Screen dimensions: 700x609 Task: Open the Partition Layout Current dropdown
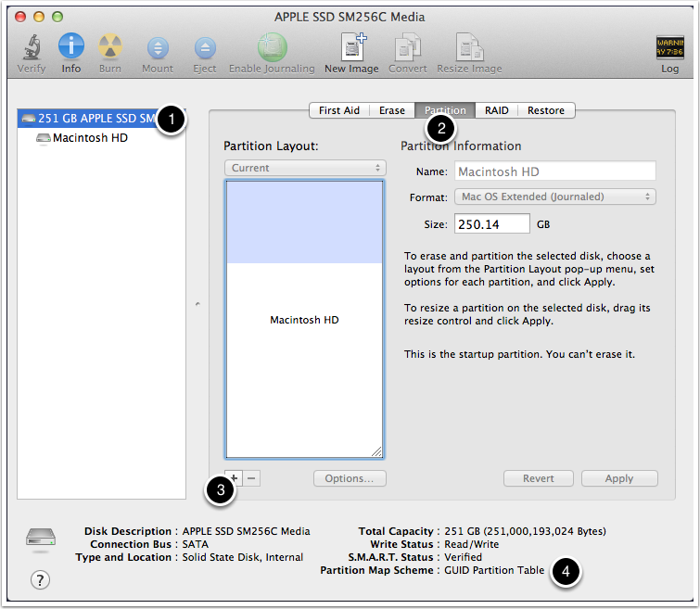click(x=305, y=168)
